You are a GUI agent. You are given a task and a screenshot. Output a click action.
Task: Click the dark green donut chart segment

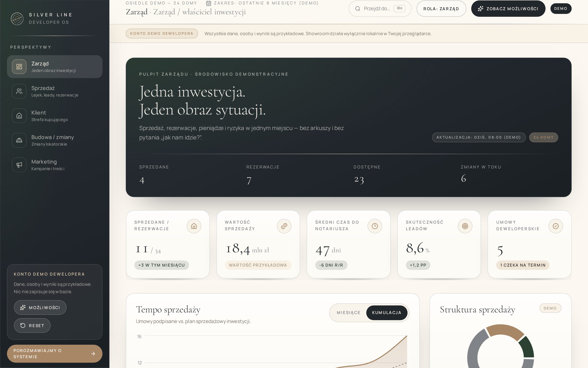(527, 347)
